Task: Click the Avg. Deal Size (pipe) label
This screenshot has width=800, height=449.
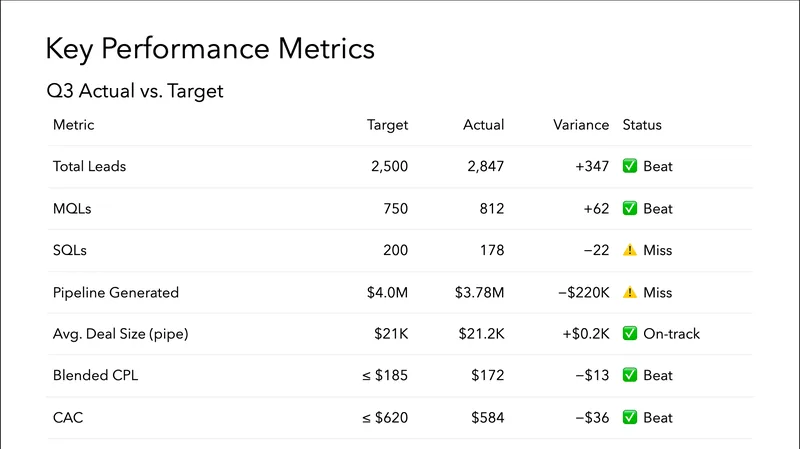Action: pyautogui.click(x=120, y=334)
